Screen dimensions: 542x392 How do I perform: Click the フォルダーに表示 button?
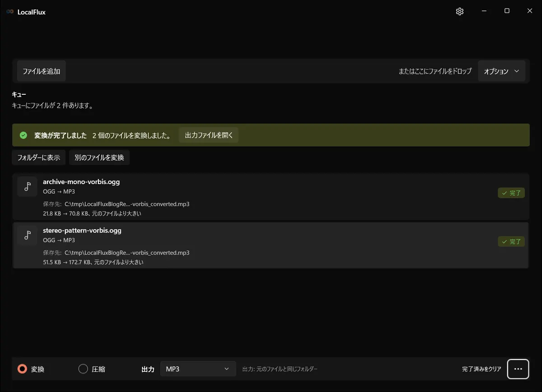pyautogui.click(x=39, y=157)
